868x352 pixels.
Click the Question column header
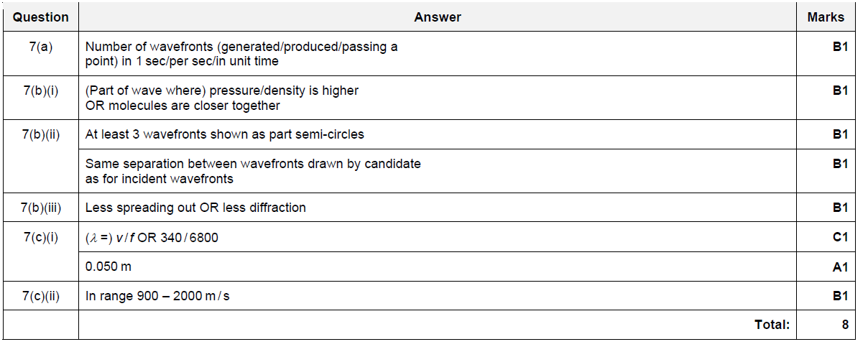pos(41,17)
